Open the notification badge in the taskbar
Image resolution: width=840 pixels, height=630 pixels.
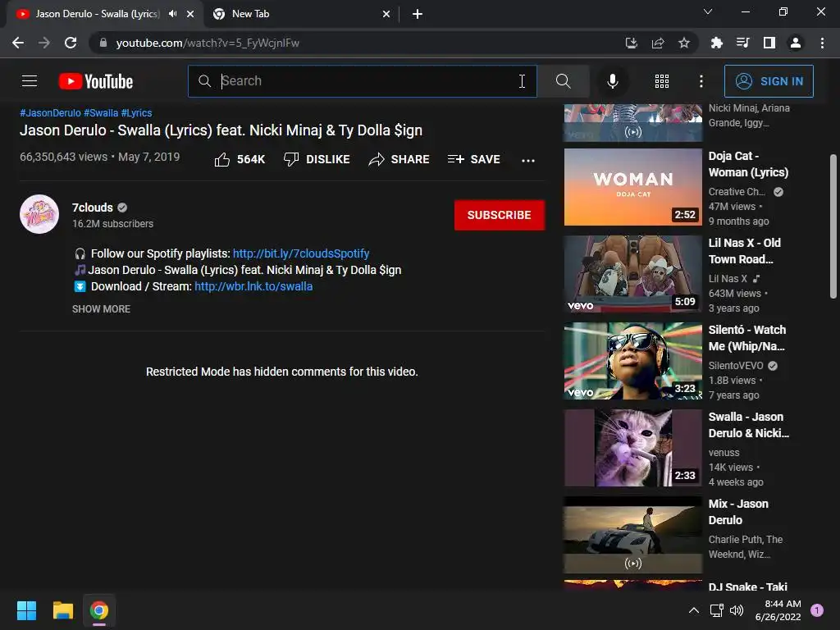coord(816,609)
